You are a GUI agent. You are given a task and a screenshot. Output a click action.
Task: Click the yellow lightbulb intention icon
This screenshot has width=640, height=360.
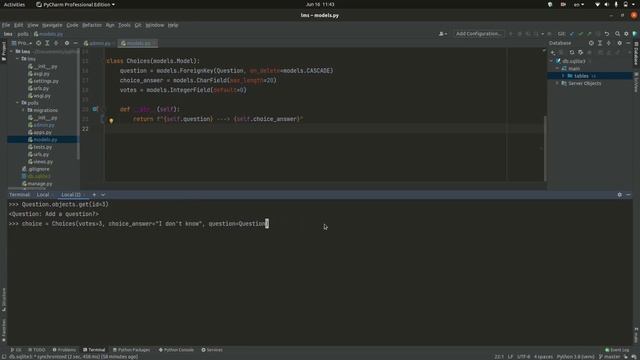tap(111, 120)
